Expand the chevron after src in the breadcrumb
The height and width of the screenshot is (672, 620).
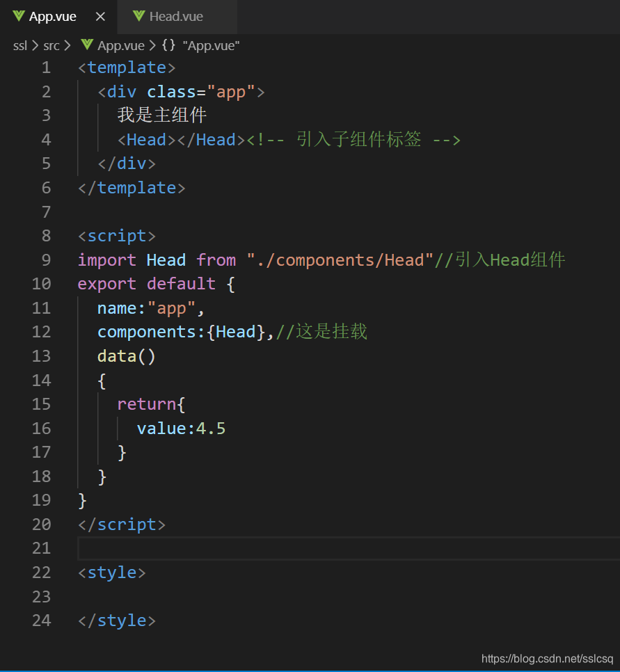tap(67, 45)
